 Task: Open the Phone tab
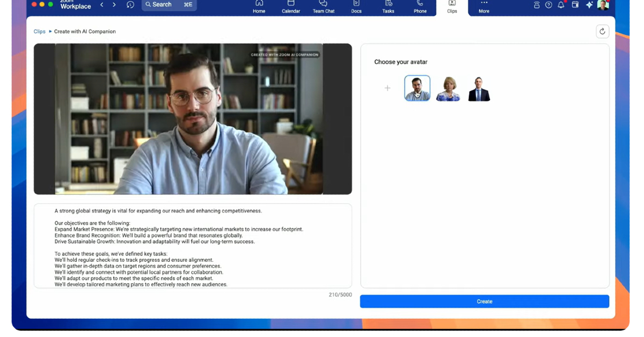click(x=420, y=6)
